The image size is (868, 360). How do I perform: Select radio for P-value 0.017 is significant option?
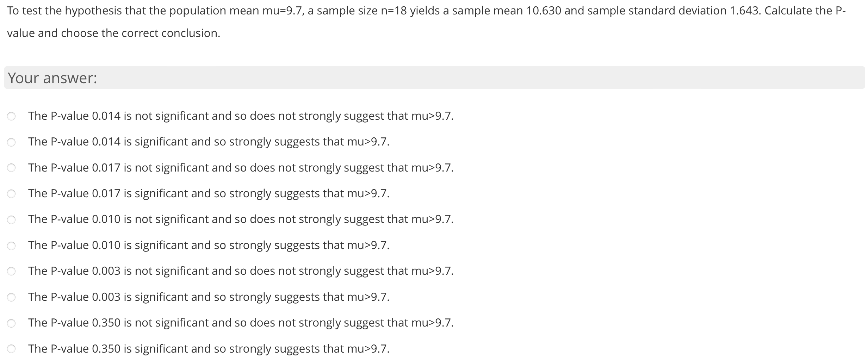point(12,193)
